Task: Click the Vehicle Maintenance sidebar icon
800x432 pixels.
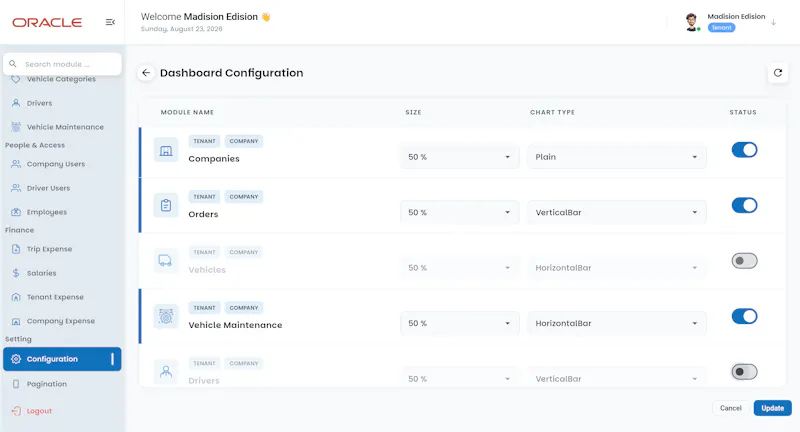Action: [x=16, y=126]
